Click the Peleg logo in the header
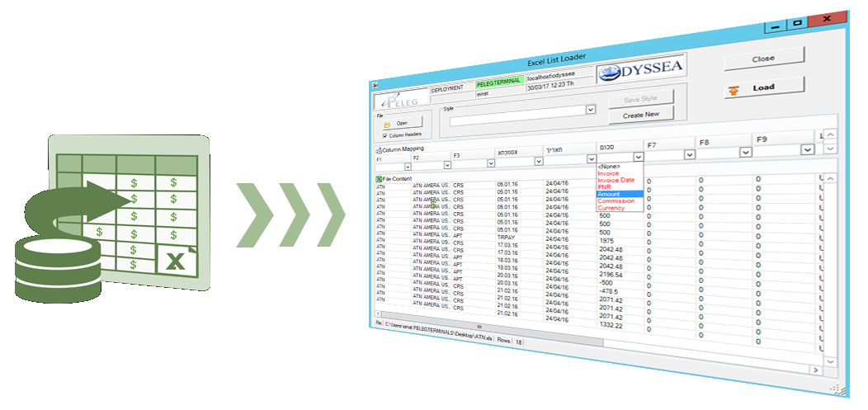The width and height of the screenshot is (868, 410). click(x=399, y=100)
